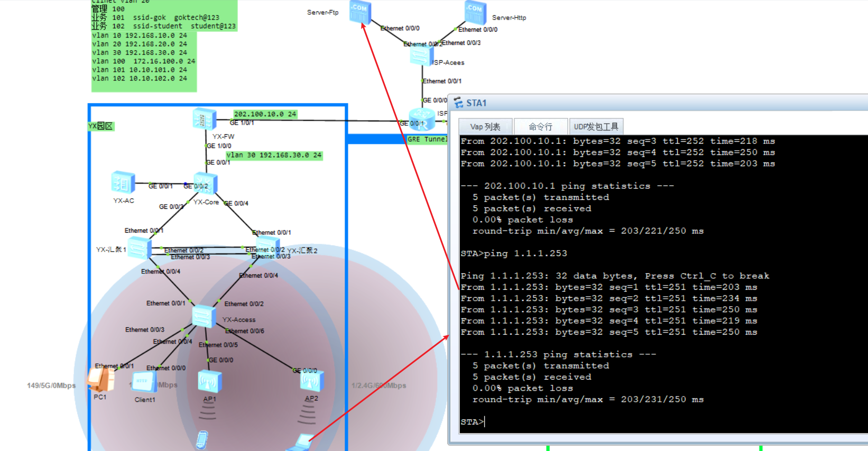
Task: Click the 202.100.10.0 24 subnet label
Action: point(265,114)
